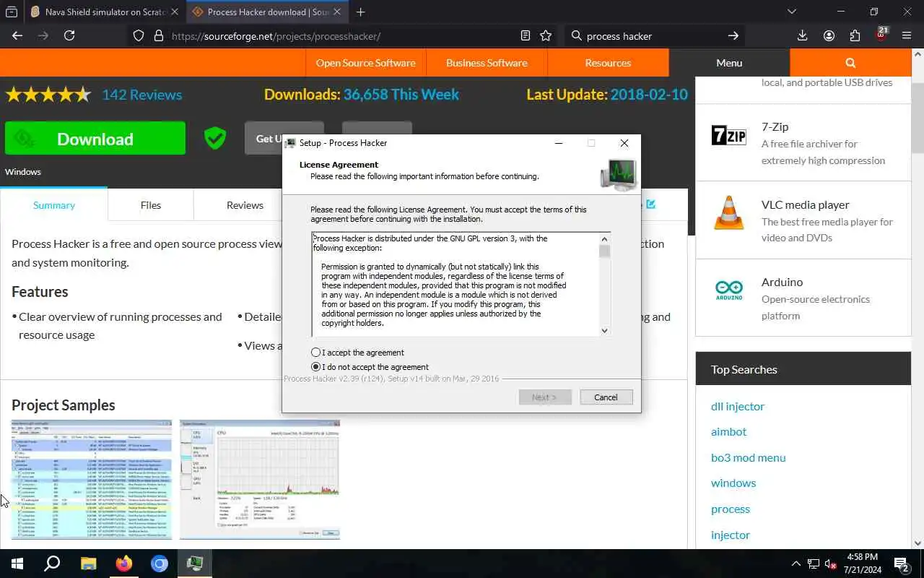
Task: Click the green Download button
Action: point(95,139)
